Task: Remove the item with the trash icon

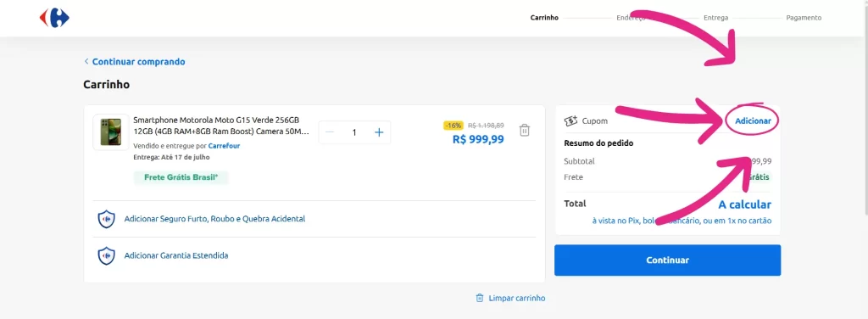Action: tap(524, 130)
